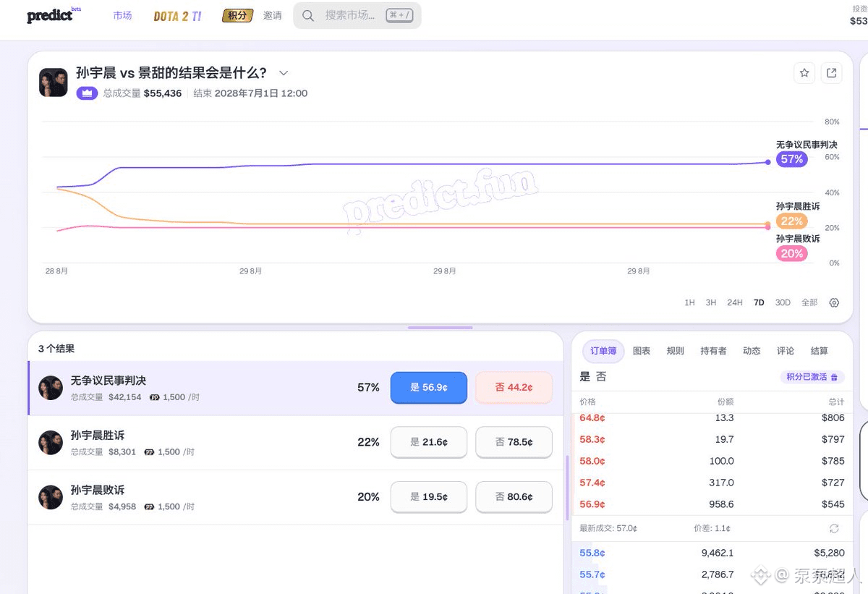The height and width of the screenshot is (594, 868).
Task: Focus the 搜索市场 search field
Action: 357,15
